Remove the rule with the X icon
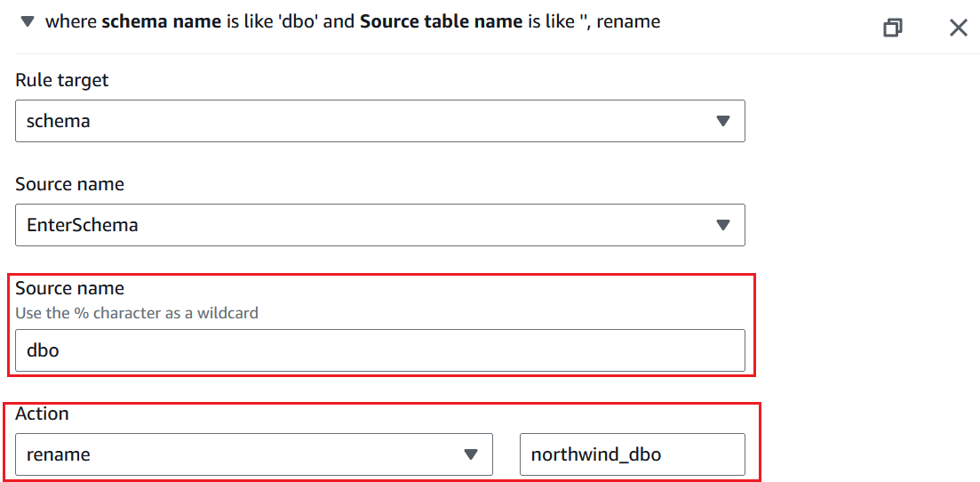This screenshot has width=980, height=482. point(958,28)
